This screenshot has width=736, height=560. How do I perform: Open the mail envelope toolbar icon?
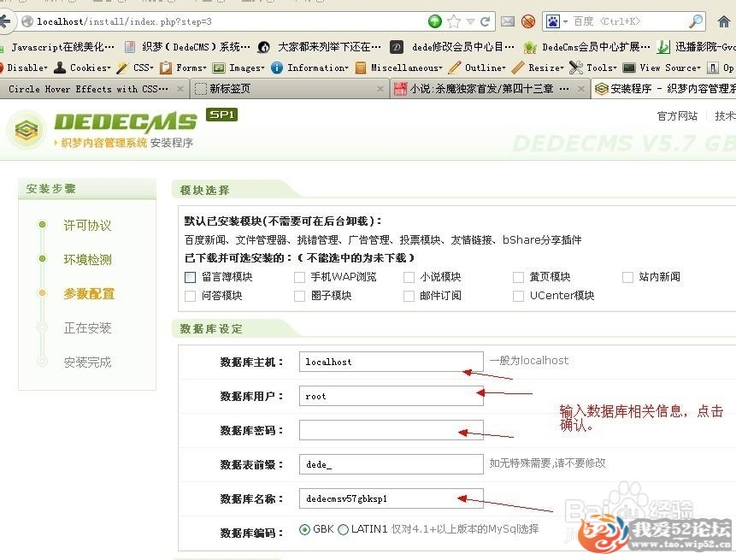(x=508, y=21)
